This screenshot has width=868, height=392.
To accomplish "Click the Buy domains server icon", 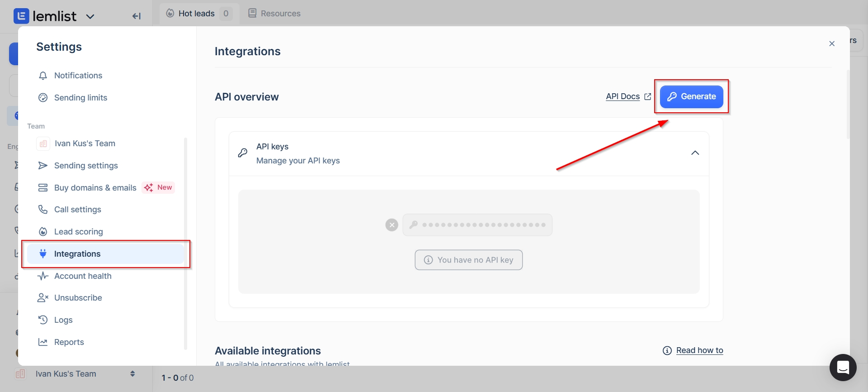I will point(43,187).
